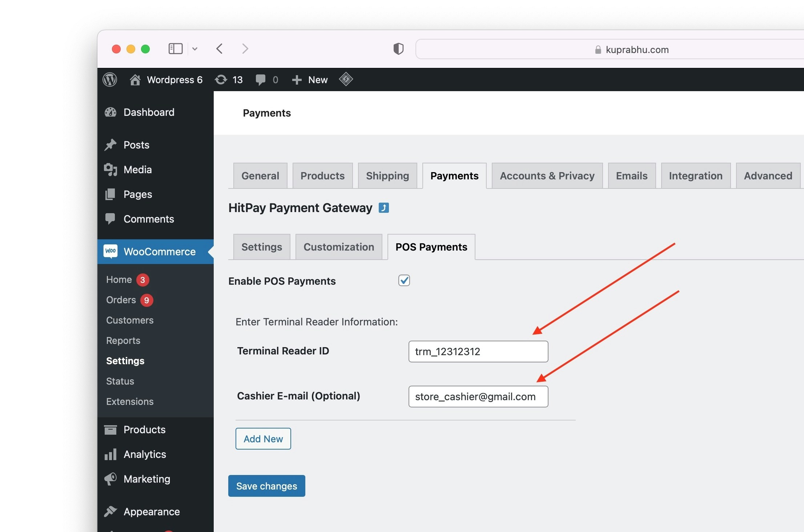Go forward using the browser arrow

(x=245, y=49)
